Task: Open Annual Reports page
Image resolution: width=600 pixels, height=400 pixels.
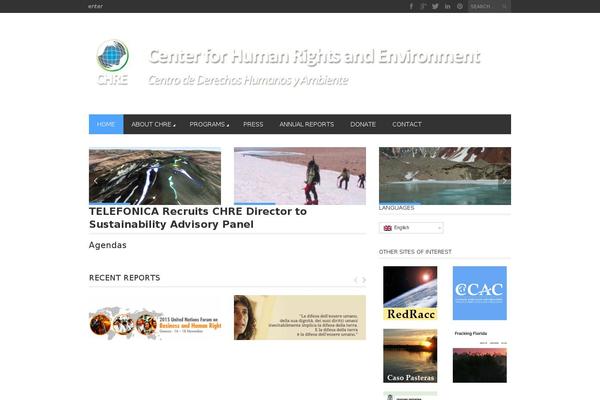Action: 307,124
